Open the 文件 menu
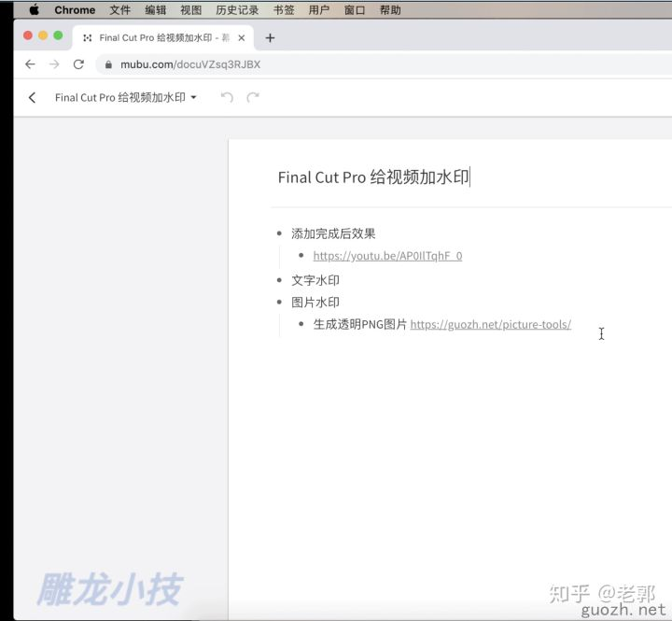Viewport: 672px width, 621px height. pos(119,10)
